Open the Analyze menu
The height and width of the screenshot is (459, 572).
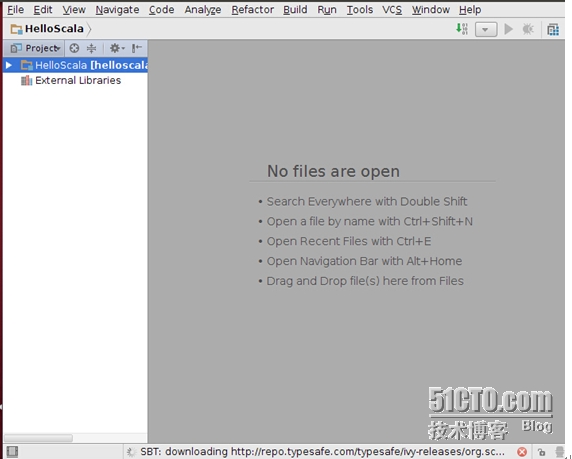pos(202,10)
